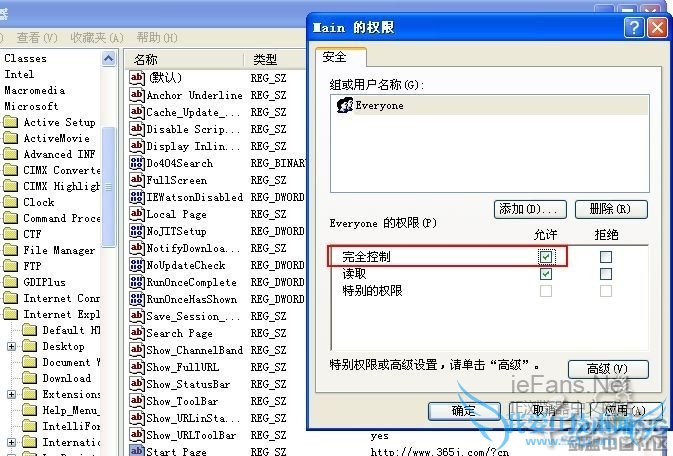This screenshot has width=673, height=456.
Task: Select the NoUpdateCheck DWORD value icon
Action: click(x=137, y=265)
